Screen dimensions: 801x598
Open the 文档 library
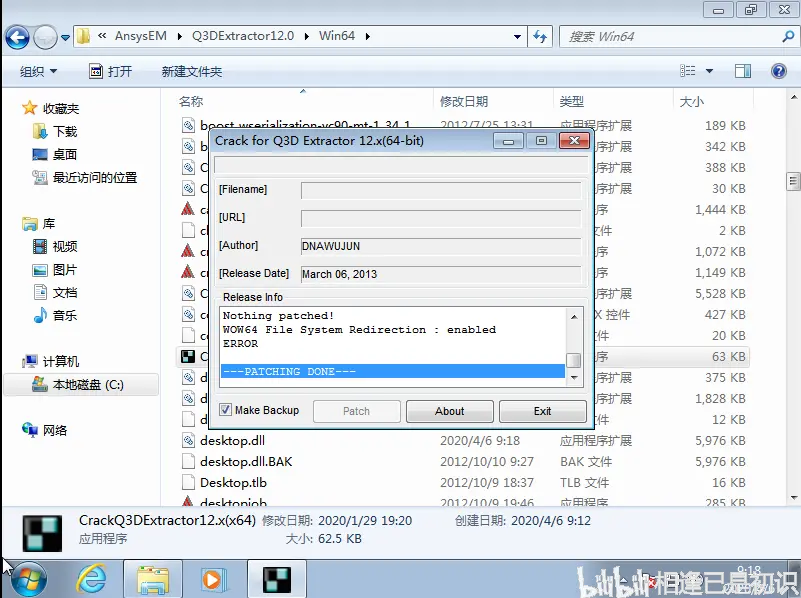coord(55,293)
